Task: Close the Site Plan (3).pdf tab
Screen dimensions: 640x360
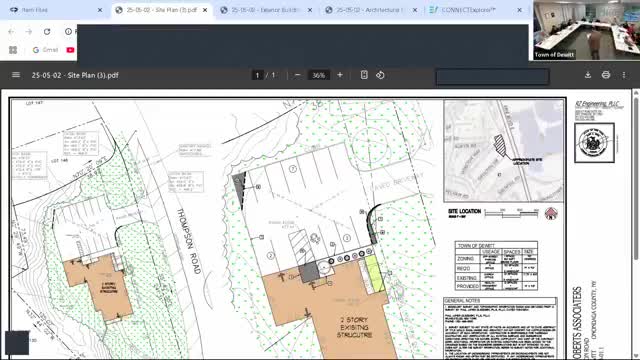Action: [x=205, y=10]
